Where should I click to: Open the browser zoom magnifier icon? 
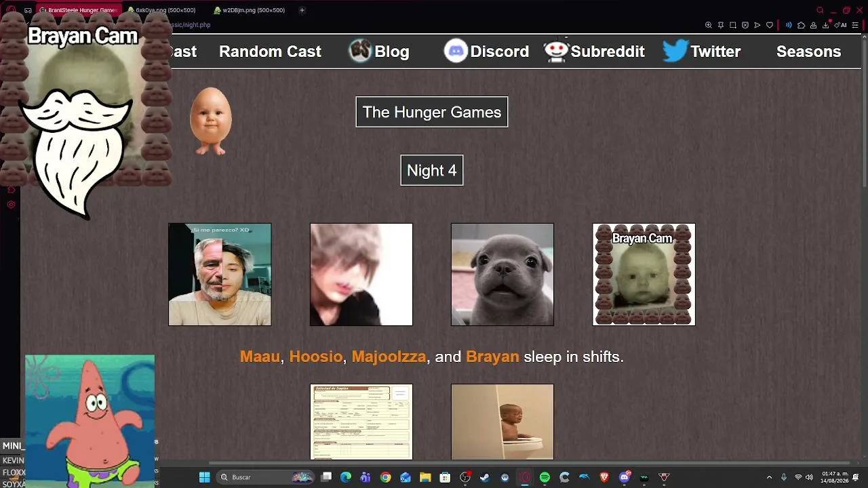[709, 25]
